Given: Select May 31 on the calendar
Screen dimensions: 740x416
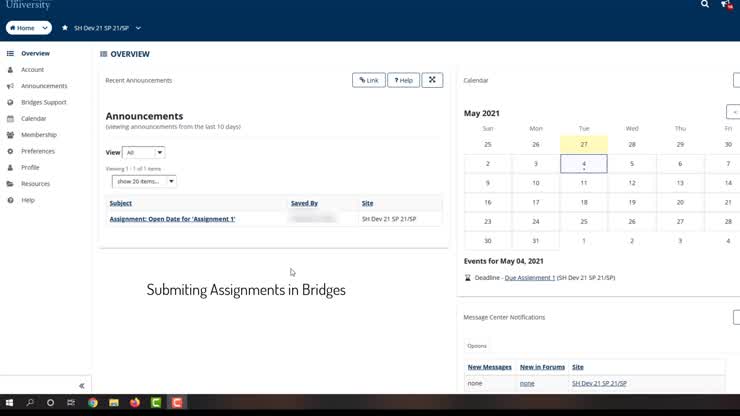Looking at the screenshot, I should 536,241.
